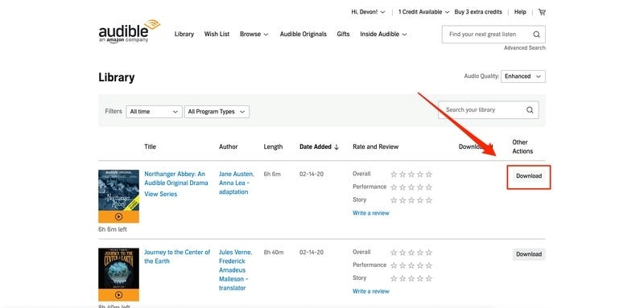Open Audible Originals in navigation

(x=303, y=35)
